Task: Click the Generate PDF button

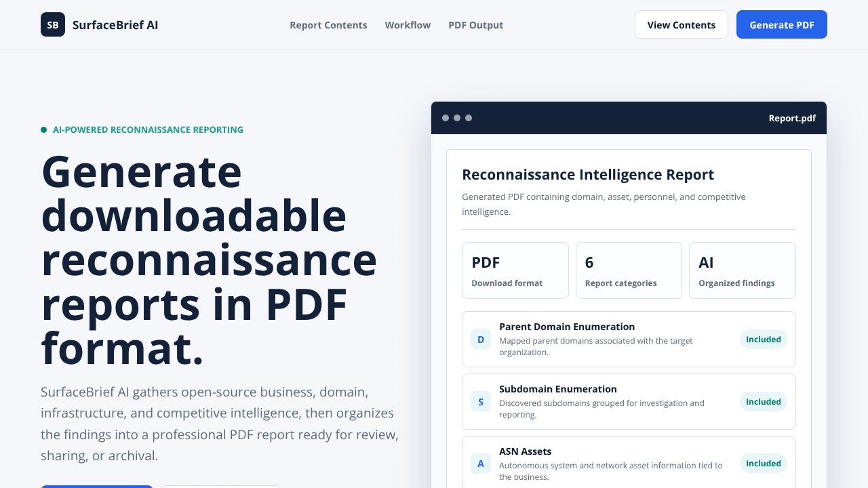Action: [x=782, y=24]
